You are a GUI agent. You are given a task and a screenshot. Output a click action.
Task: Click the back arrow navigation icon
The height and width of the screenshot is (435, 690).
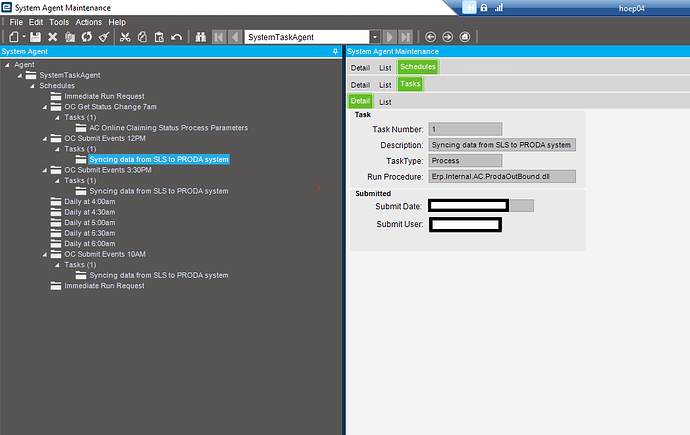(430, 37)
